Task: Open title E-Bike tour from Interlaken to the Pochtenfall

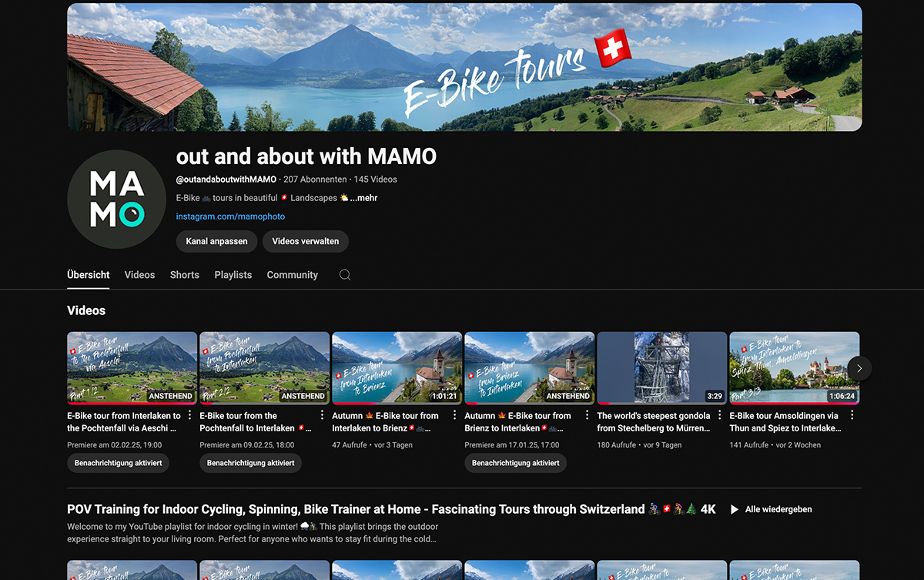Action: (124, 422)
